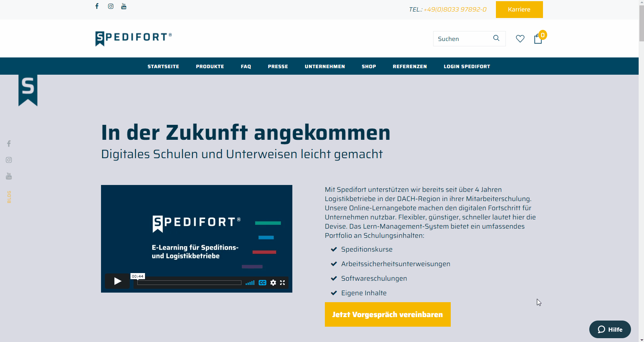Click the S bookmark badge icon
This screenshot has width=644, height=342.
pyautogui.click(x=28, y=90)
